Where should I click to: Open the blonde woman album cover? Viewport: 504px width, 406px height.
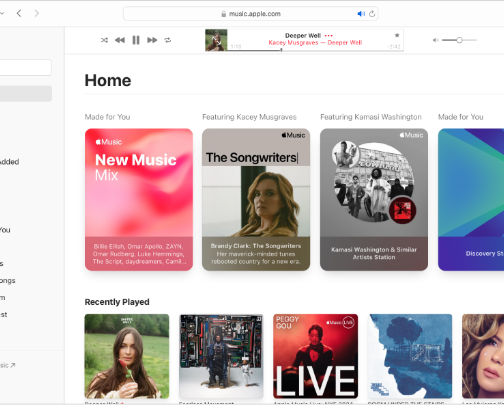click(x=483, y=356)
